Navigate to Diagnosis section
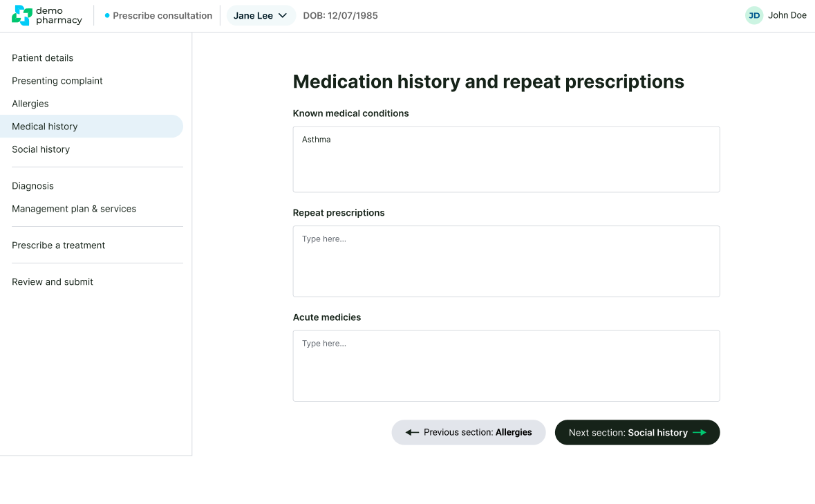 32,186
